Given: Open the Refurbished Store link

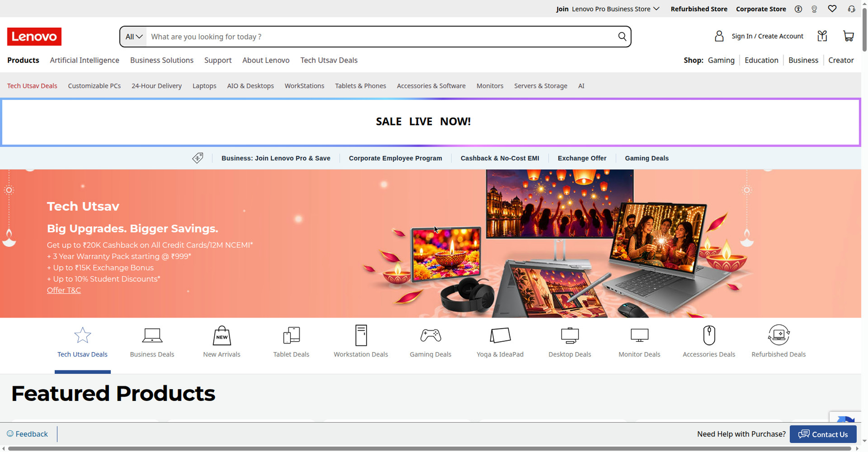Looking at the screenshot, I should click(x=699, y=9).
